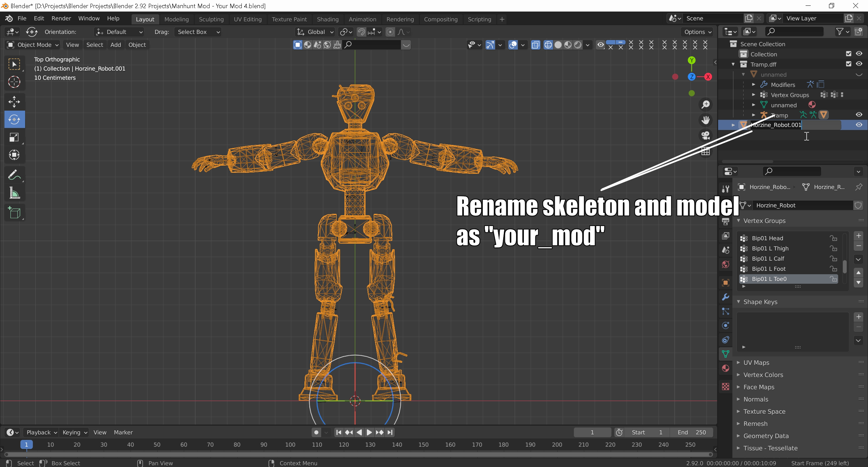This screenshot has height=467, width=868.
Task: Click the Options button in the header
Action: 697,32
